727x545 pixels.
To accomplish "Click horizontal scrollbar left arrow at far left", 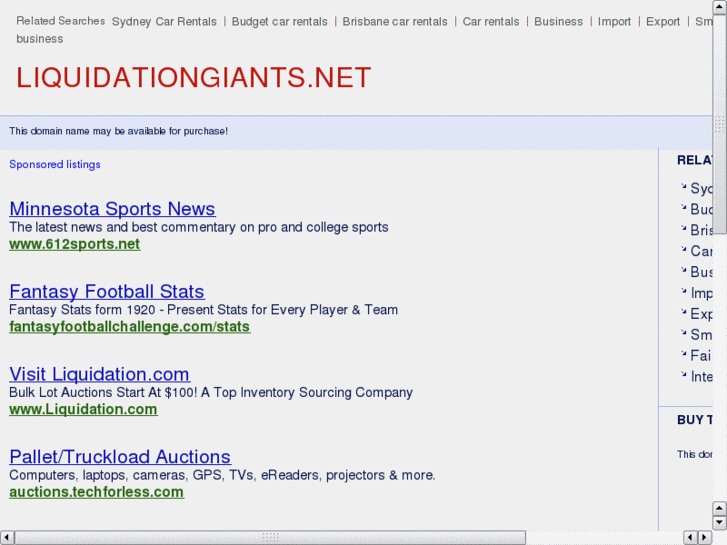I will pos(7,537).
